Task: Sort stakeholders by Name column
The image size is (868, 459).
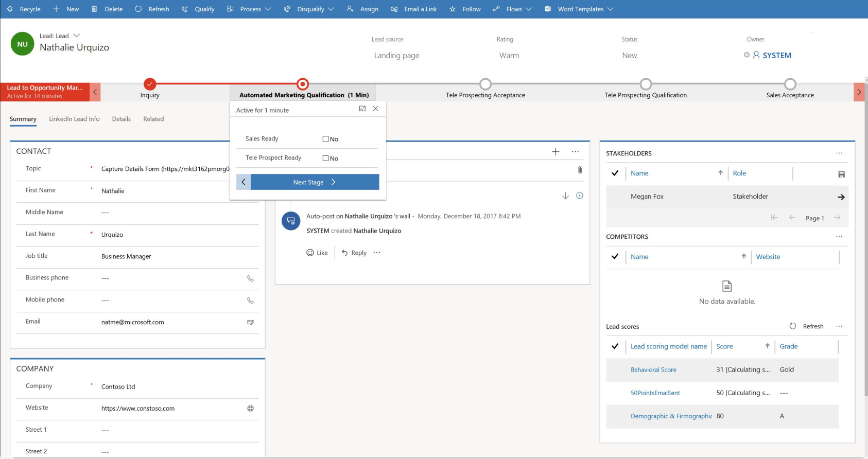Action: tap(639, 173)
